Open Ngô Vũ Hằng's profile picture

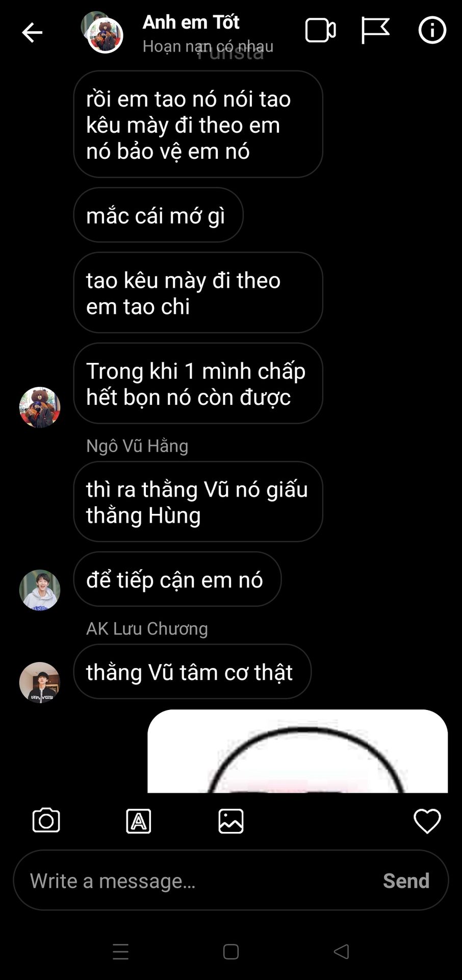(40, 590)
